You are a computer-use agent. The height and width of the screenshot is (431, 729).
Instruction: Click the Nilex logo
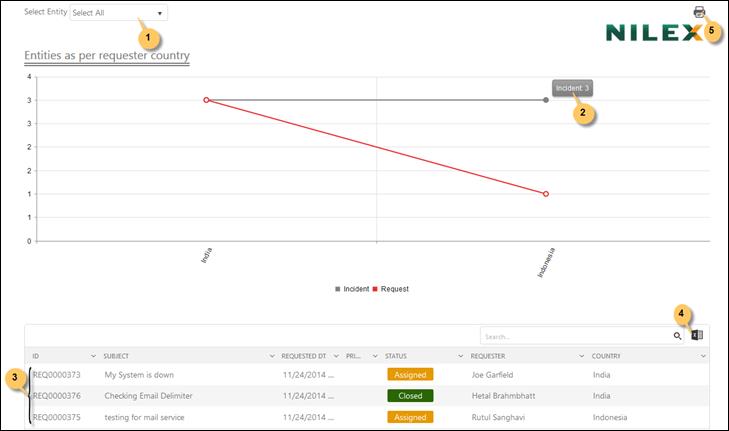[653, 33]
